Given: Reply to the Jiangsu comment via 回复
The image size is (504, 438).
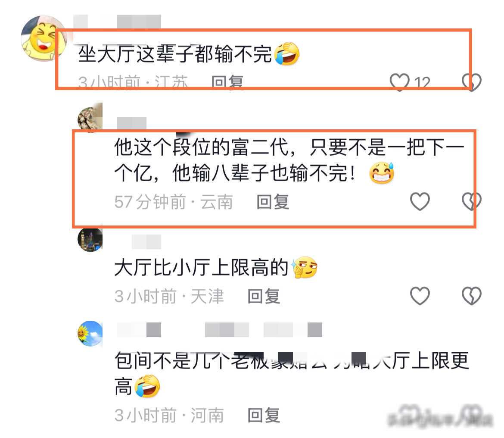Looking at the screenshot, I should [227, 82].
